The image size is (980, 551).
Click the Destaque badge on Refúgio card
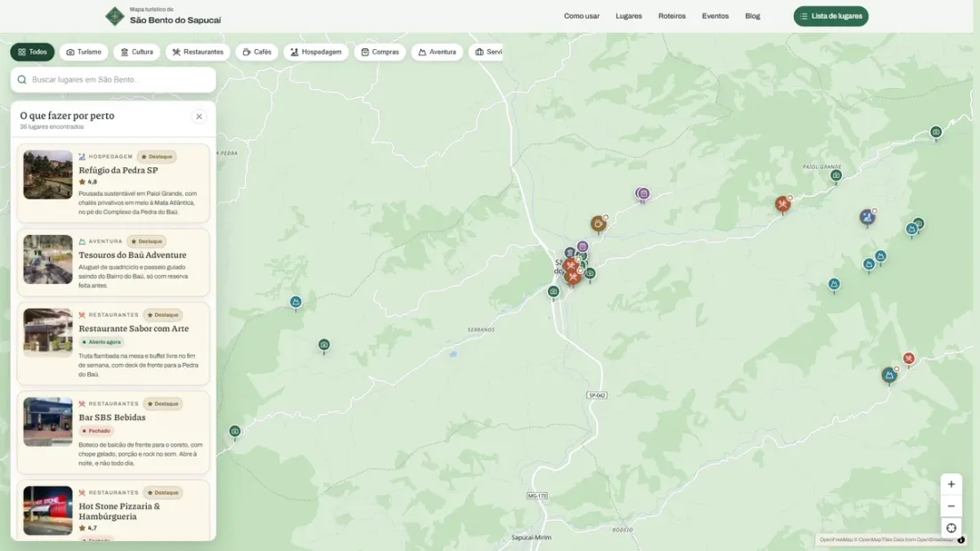point(157,157)
